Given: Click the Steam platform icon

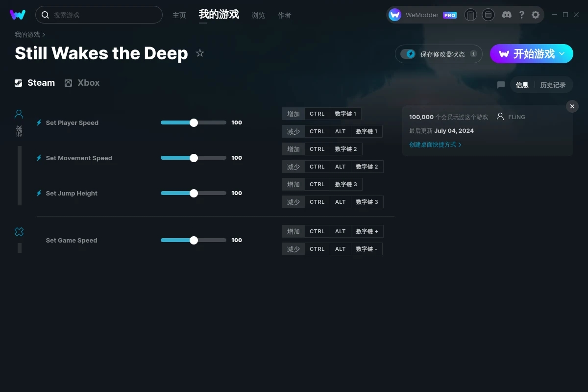Looking at the screenshot, I should 18,83.
